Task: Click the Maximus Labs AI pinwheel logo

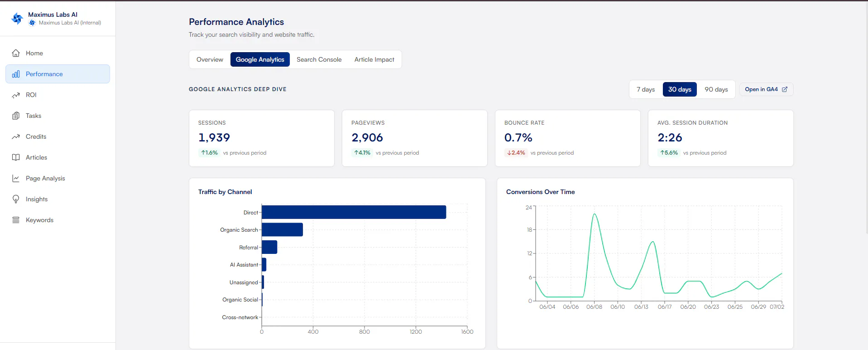Action: coord(17,18)
